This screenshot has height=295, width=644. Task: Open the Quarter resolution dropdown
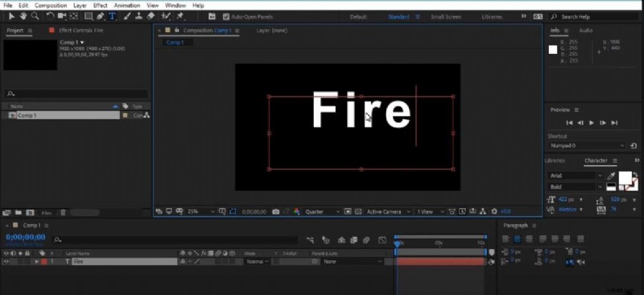(x=323, y=211)
